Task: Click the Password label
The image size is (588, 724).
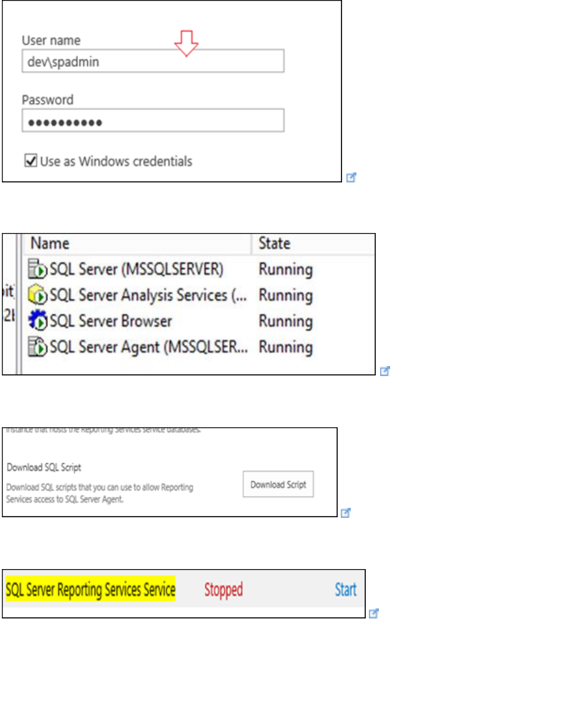Action: point(47,100)
